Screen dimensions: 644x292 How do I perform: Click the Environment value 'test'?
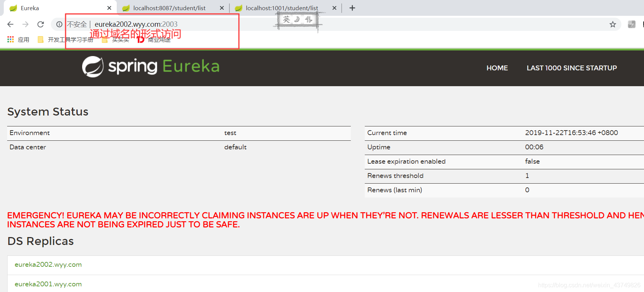pyautogui.click(x=230, y=133)
